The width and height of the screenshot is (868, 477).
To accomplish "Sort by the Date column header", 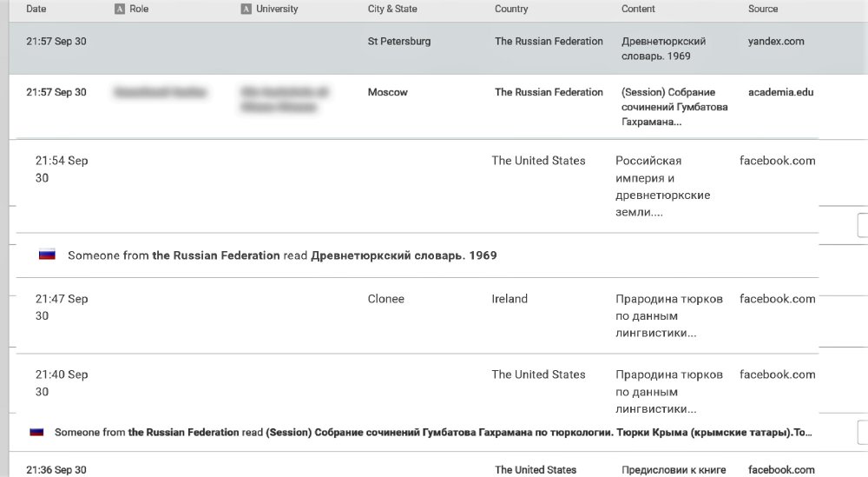I will click(x=36, y=10).
